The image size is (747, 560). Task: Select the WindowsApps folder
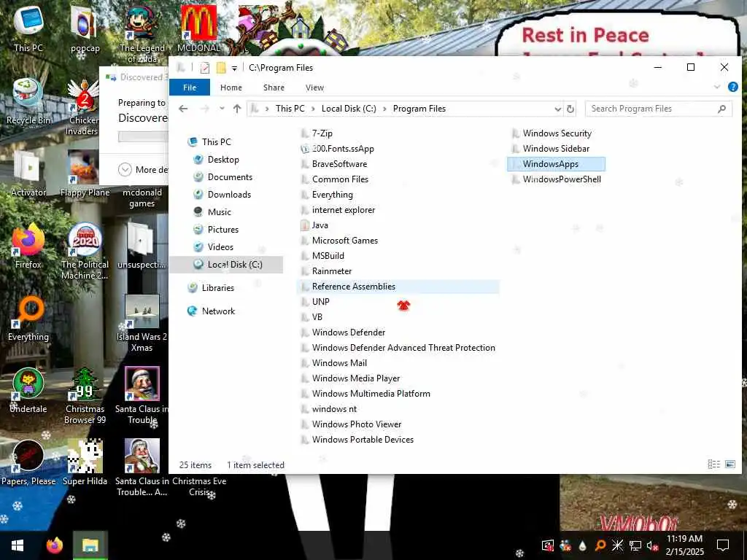click(x=556, y=164)
